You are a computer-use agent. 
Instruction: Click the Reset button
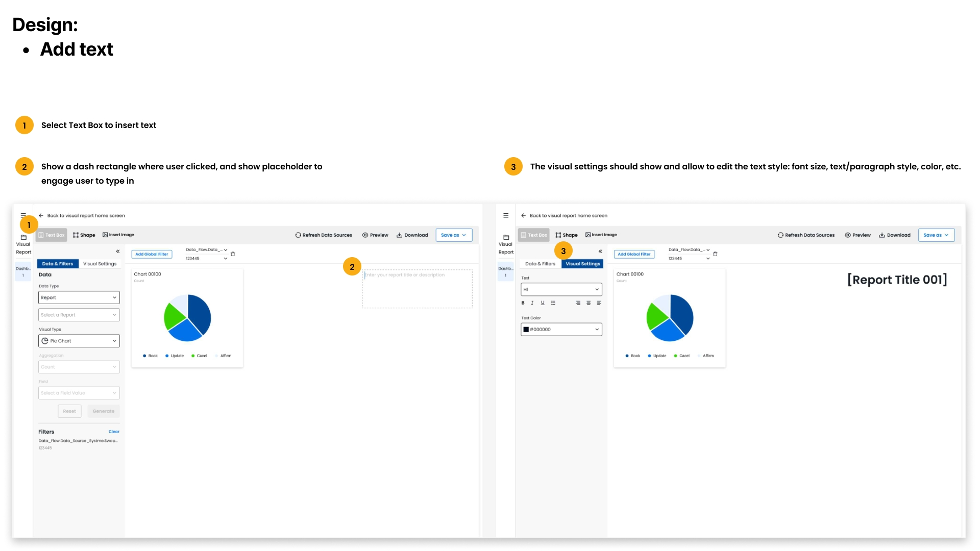(69, 411)
